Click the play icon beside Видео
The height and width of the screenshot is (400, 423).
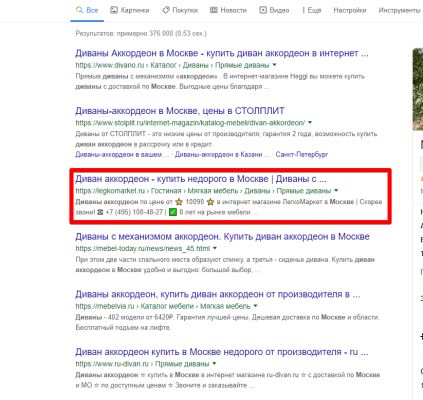click(263, 10)
